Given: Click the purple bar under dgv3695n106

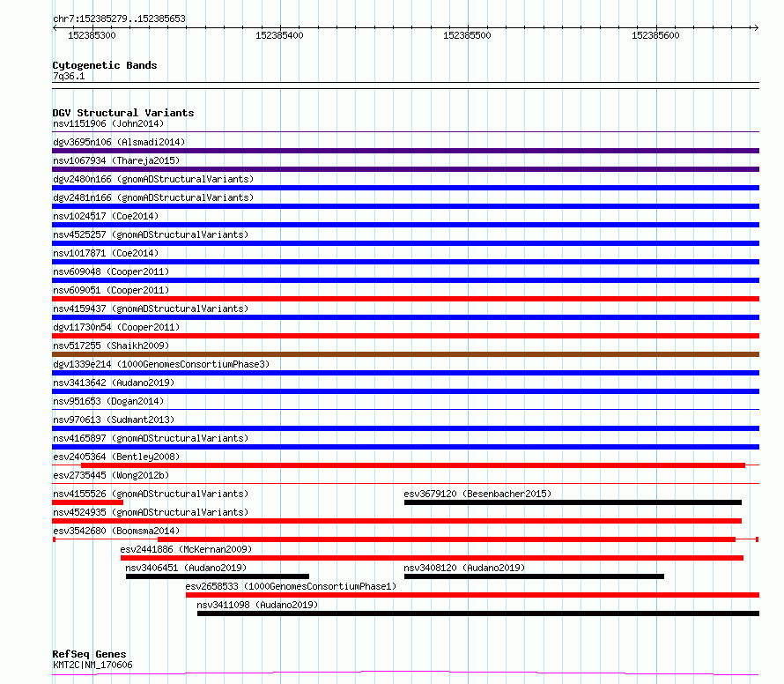Looking at the screenshot, I should pos(405,151).
